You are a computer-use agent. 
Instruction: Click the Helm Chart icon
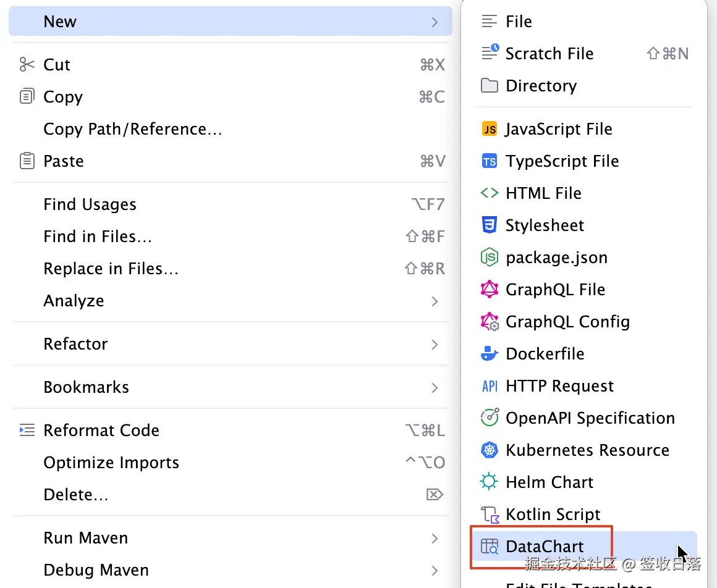489,482
